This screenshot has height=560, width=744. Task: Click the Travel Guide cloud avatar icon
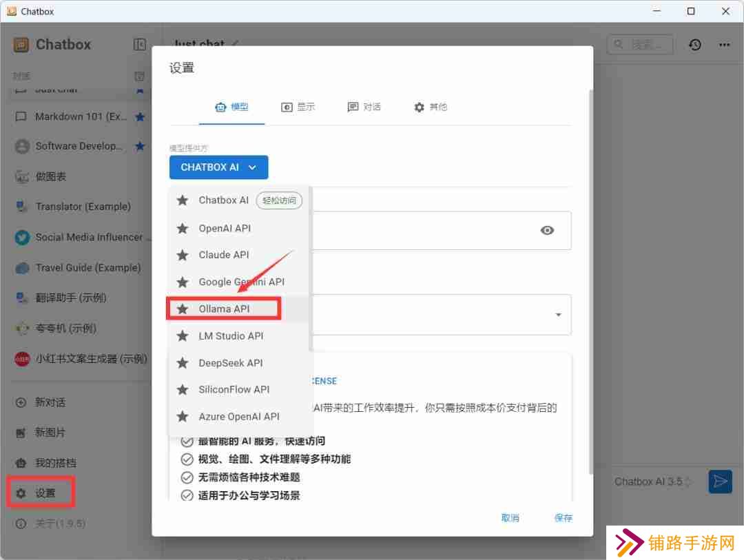point(22,268)
